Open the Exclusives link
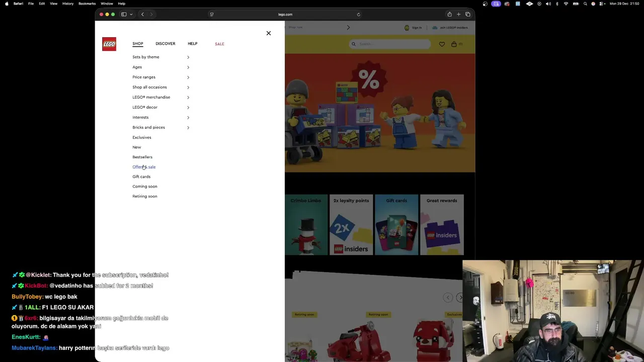Screen dimensions: 644x362 (142, 137)
